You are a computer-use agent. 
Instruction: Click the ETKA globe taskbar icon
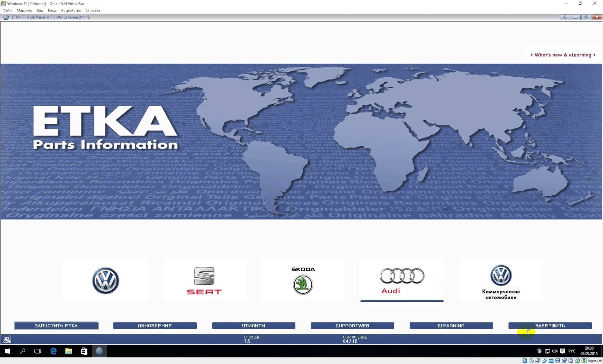99,351
